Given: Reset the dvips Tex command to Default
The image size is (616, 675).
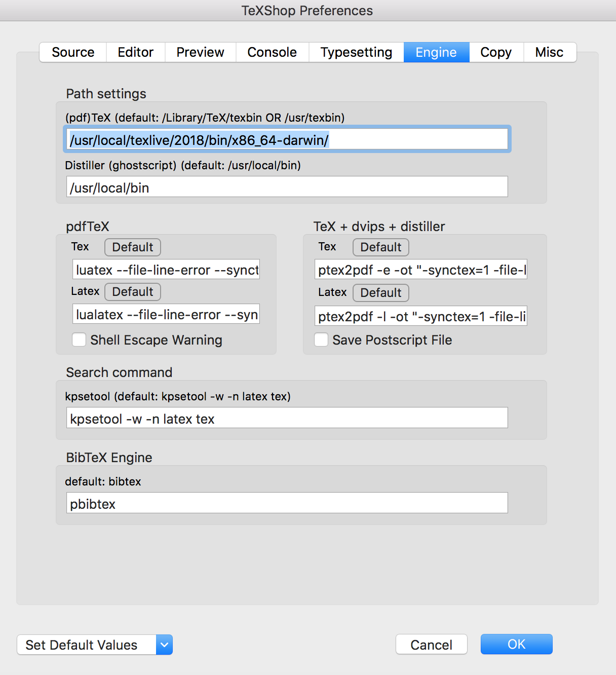Looking at the screenshot, I should pyautogui.click(x=381, y=247).
